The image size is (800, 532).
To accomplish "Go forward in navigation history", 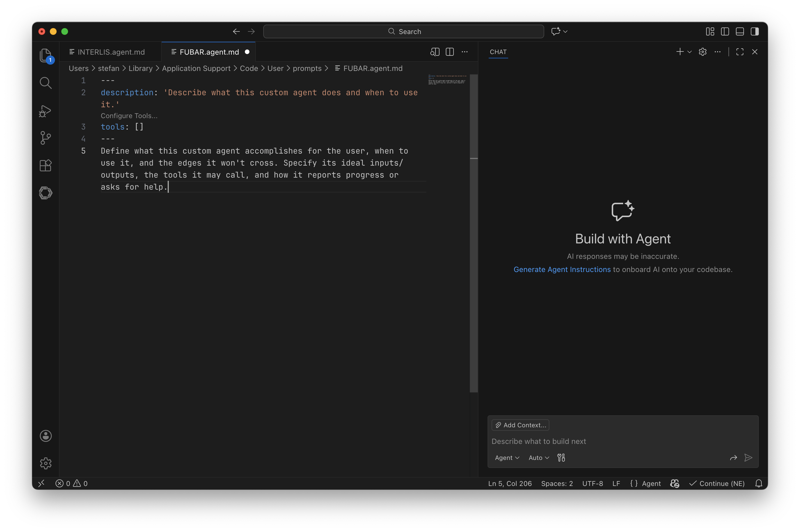I will pyautogui.click(x=251, y=31).
